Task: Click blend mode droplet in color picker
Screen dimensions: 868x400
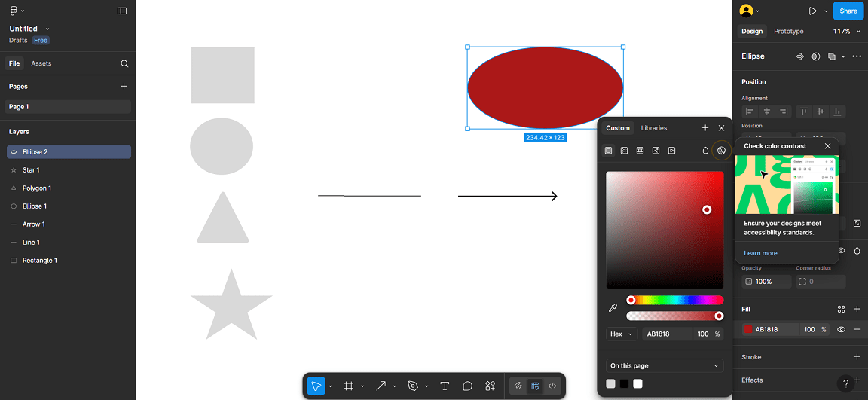Action: (x=705, y=151)
